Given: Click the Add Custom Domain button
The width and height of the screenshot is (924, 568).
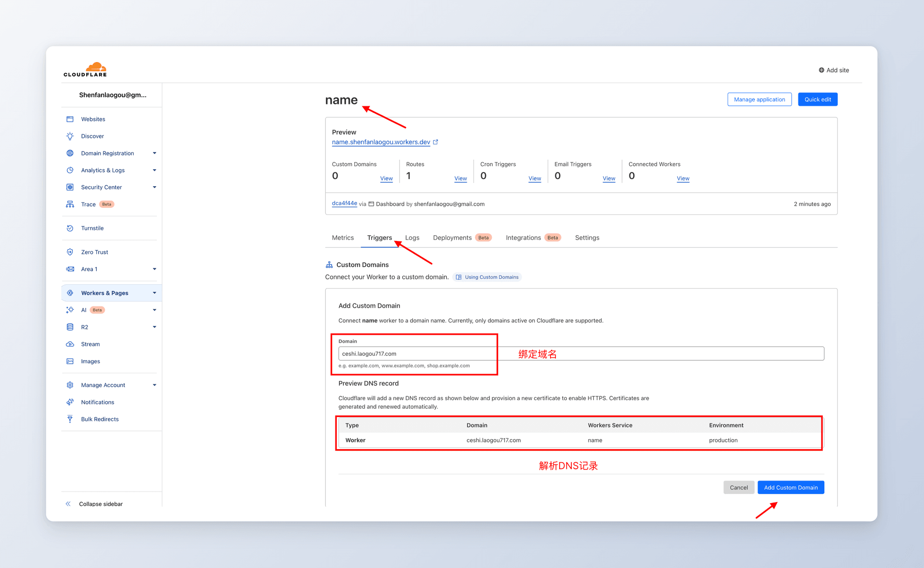Looking at the screenshot, I should [x=791, y=488].
